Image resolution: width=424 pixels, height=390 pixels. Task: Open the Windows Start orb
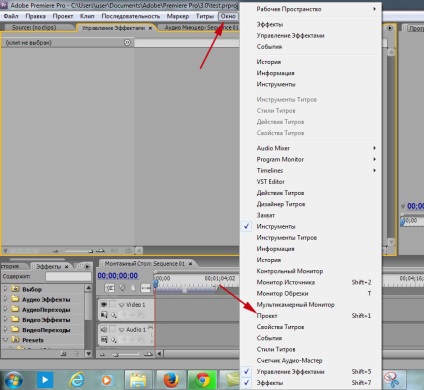pos(13,380)
